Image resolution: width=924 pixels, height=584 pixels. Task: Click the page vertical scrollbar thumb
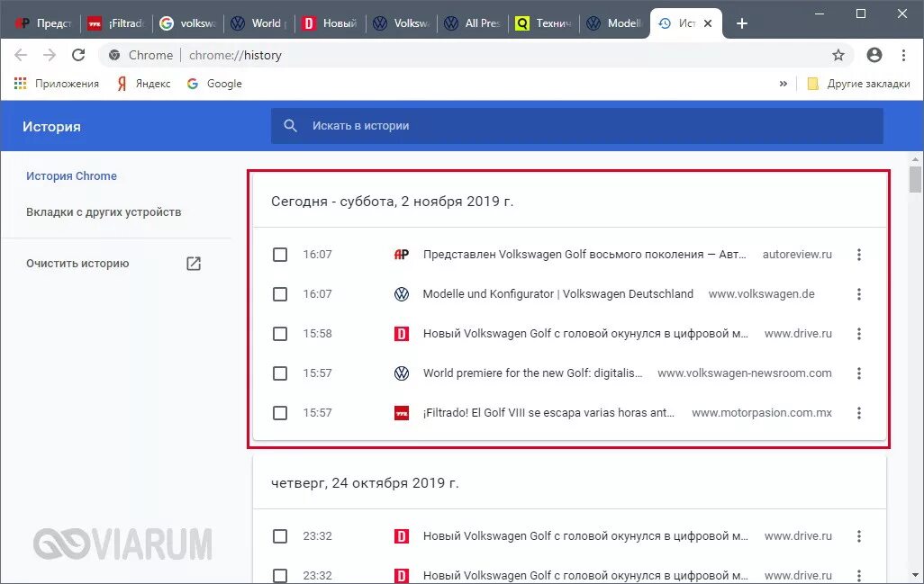915,179
